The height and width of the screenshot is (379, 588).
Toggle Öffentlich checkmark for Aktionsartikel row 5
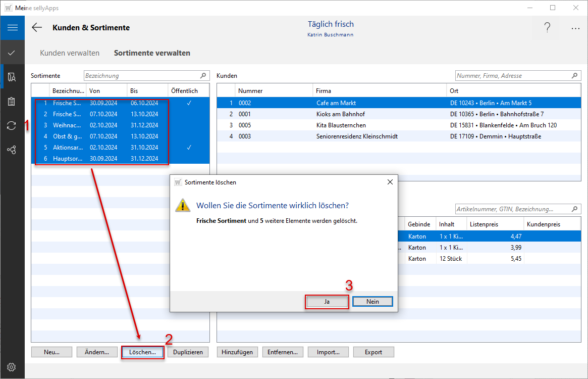click(x=189, y=148)
